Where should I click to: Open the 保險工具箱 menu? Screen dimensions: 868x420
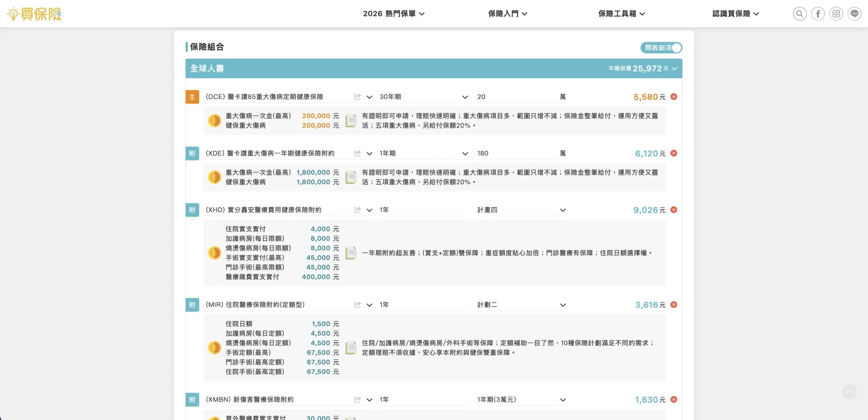[x=621, y=14]
